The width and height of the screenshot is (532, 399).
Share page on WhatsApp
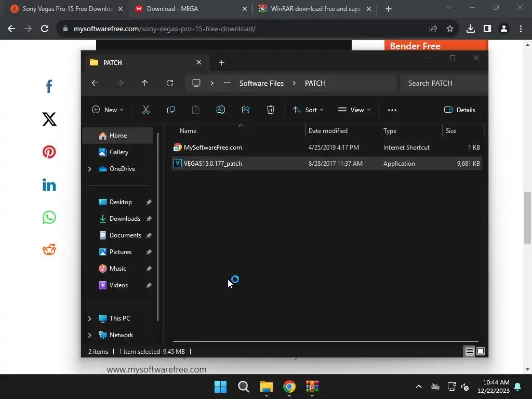click(49, 218)
